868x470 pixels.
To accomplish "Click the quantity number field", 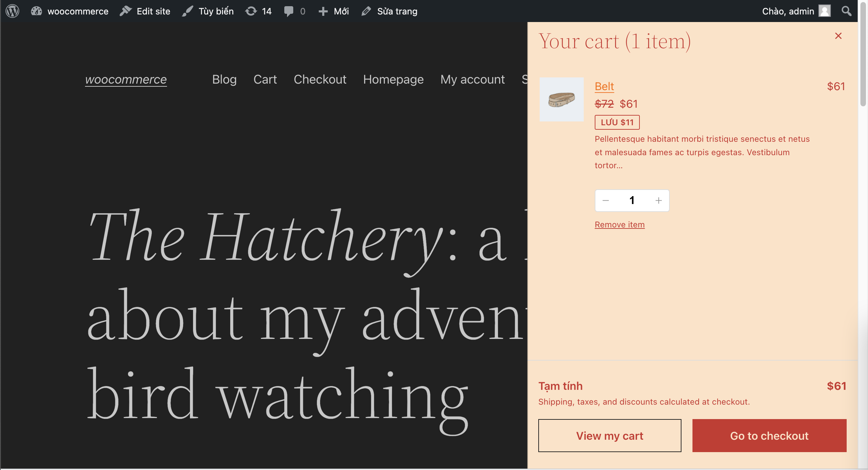I will click(632, 201).
